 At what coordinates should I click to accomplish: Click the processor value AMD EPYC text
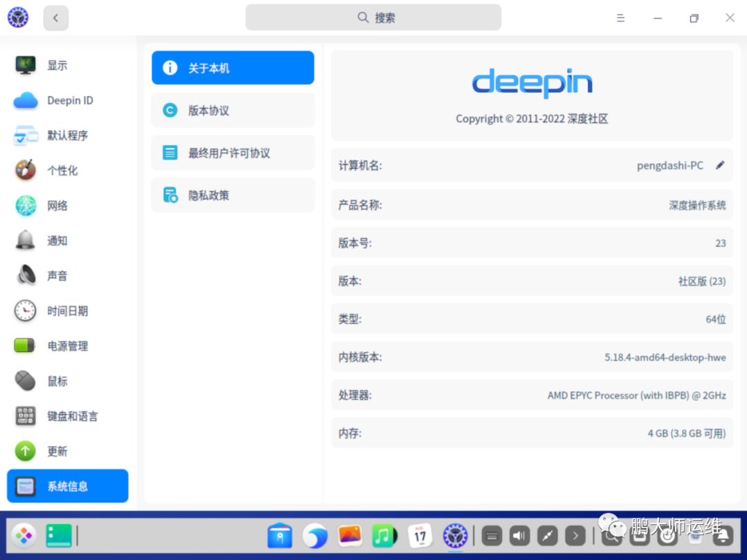[x=636, y=395]
